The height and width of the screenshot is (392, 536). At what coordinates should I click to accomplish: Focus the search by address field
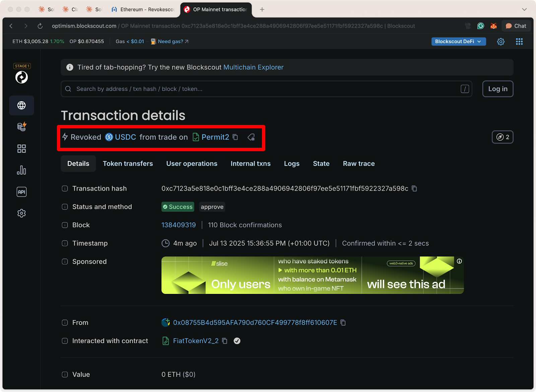pos(266,89)
